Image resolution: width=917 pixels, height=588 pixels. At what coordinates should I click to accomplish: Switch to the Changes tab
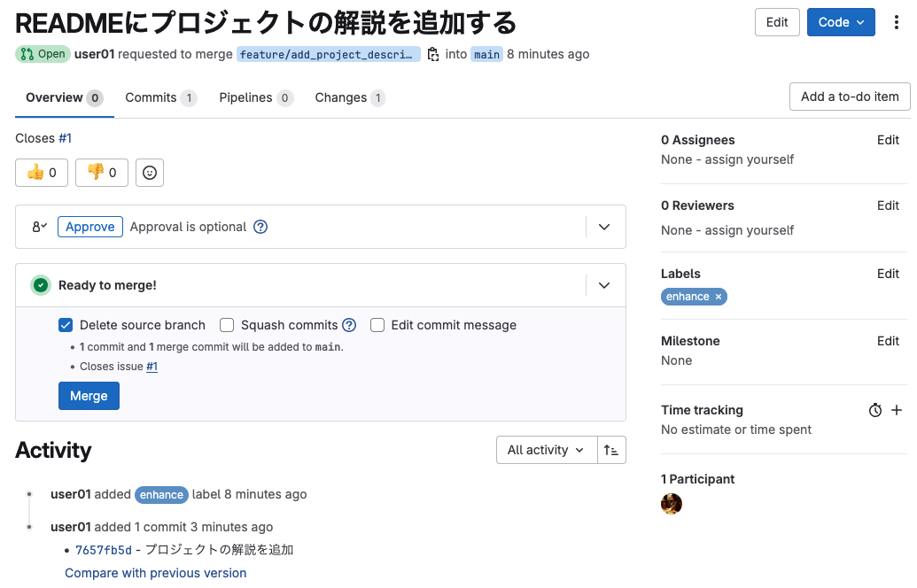coord(349,97)
